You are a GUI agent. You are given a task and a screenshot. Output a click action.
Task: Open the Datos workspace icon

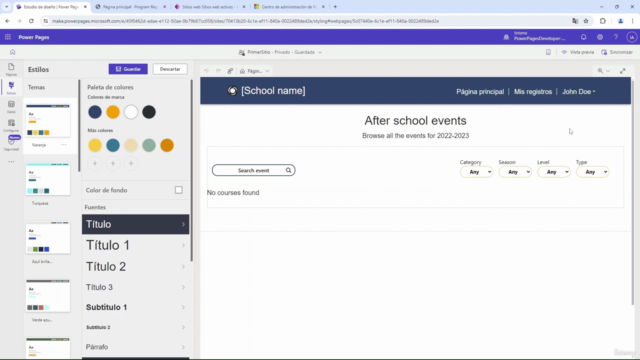(x=11, y=107)
